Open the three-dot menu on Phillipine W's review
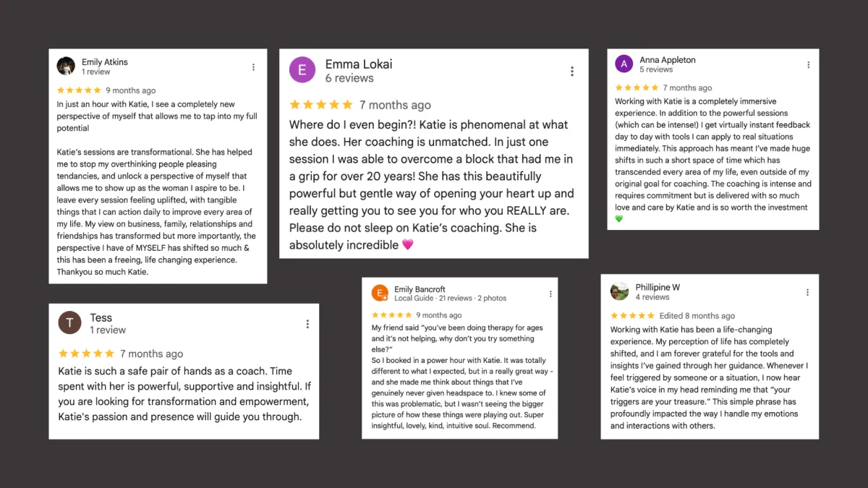The image size is (868, 488). (x=808, y=293)
